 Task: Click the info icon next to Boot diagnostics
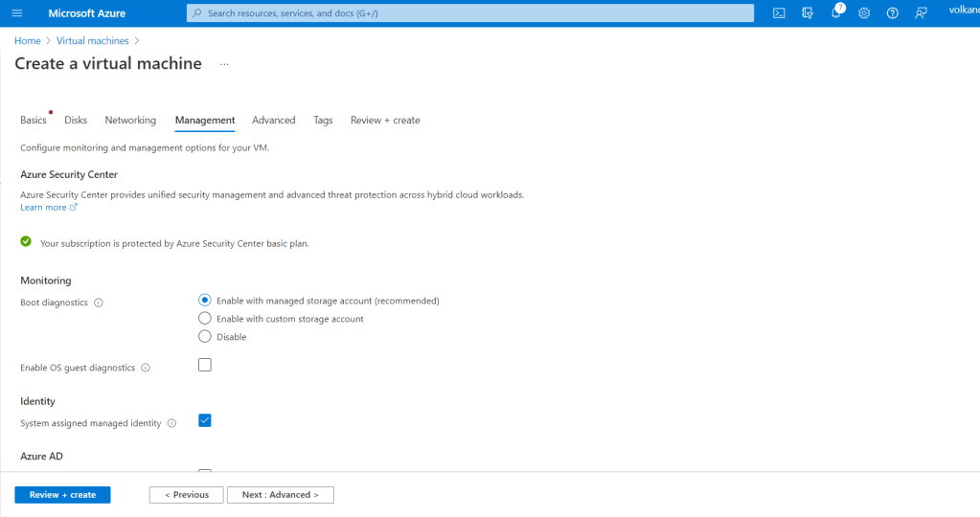click(99, 303)
